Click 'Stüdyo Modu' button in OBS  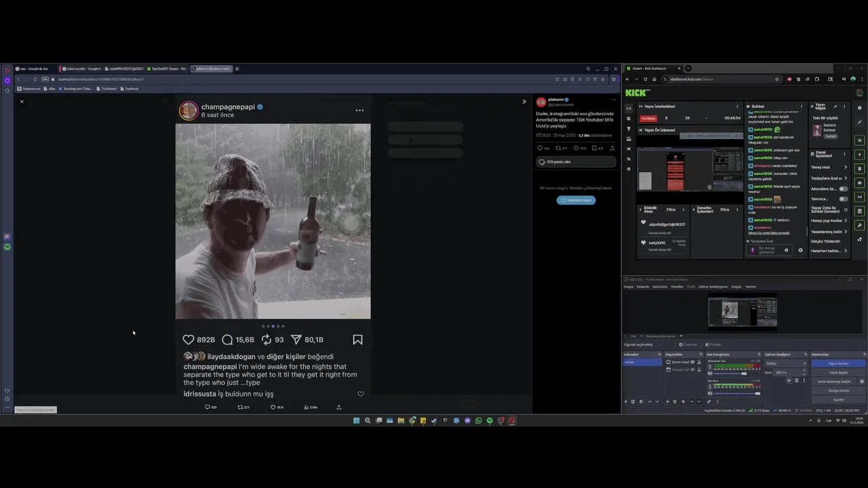pos(838,390)
